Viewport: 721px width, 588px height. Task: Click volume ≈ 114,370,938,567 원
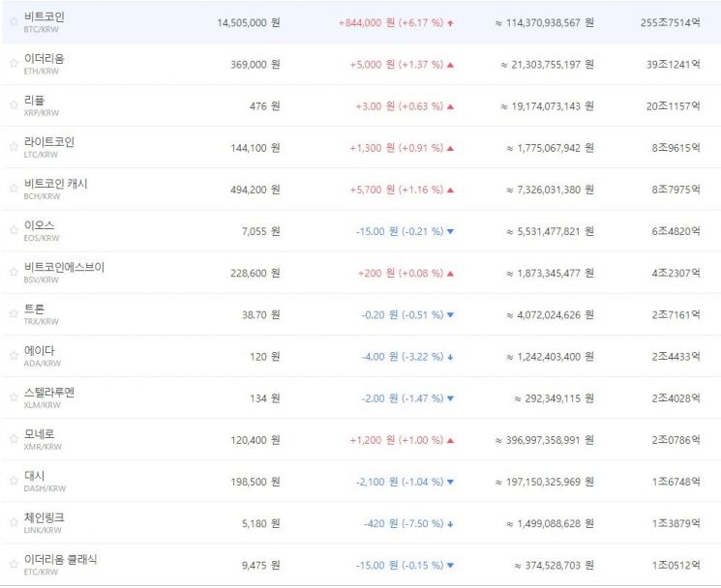click(545, 23)
